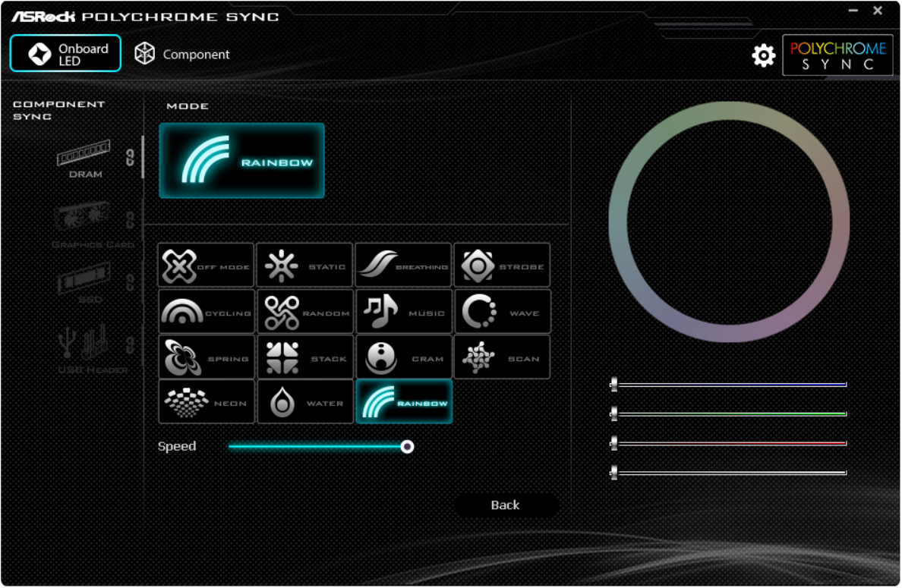Click the Polychrome Sync logo
902x588 pixels.
837,55
